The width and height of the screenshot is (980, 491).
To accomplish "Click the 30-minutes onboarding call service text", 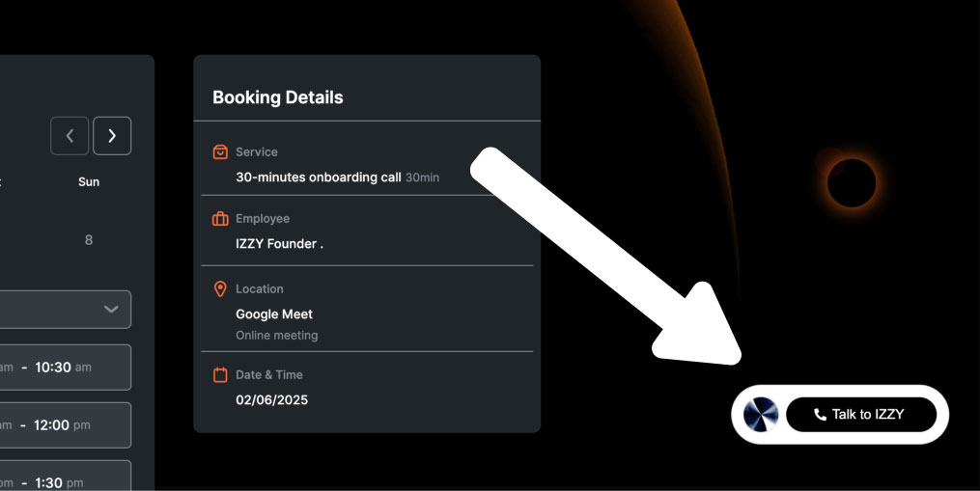I will click(318, 177).
